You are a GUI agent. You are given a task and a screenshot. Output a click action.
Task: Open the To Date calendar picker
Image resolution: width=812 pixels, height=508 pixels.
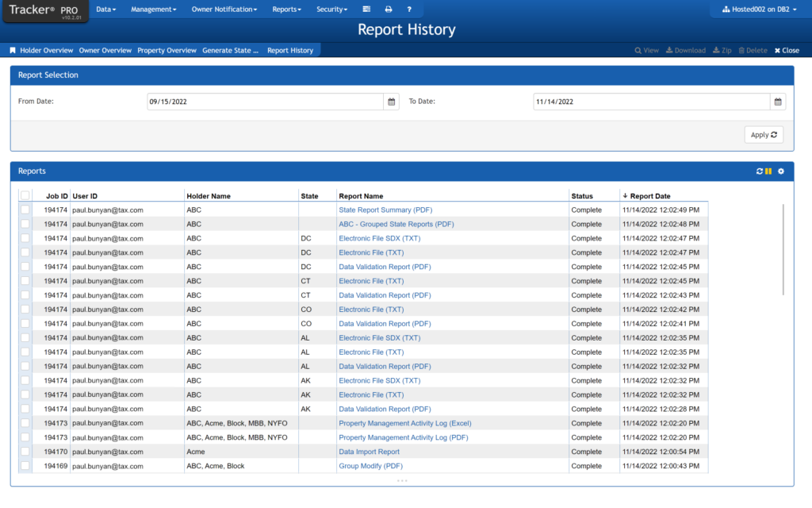click(778, 102)
